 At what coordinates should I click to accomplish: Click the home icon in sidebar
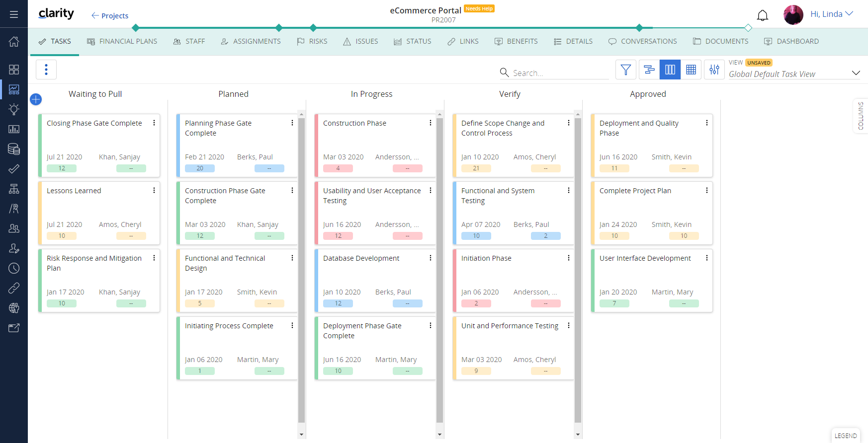(x=14, y=42)
